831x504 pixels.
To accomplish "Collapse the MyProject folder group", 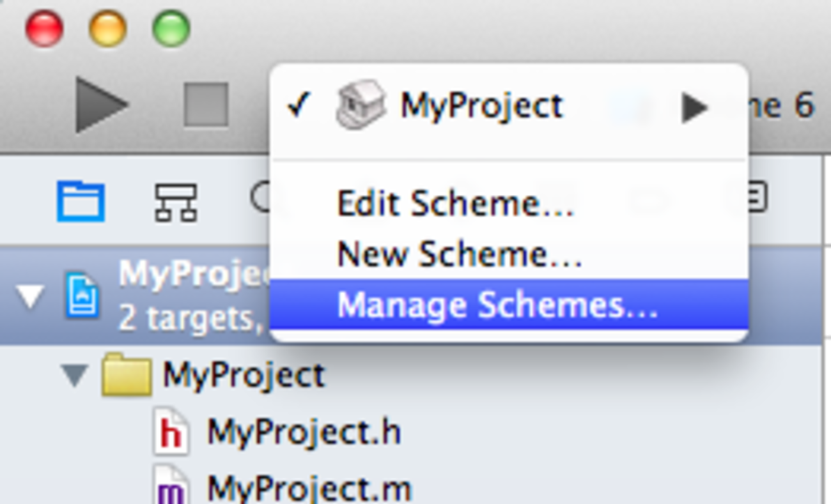I will point(75,376).
